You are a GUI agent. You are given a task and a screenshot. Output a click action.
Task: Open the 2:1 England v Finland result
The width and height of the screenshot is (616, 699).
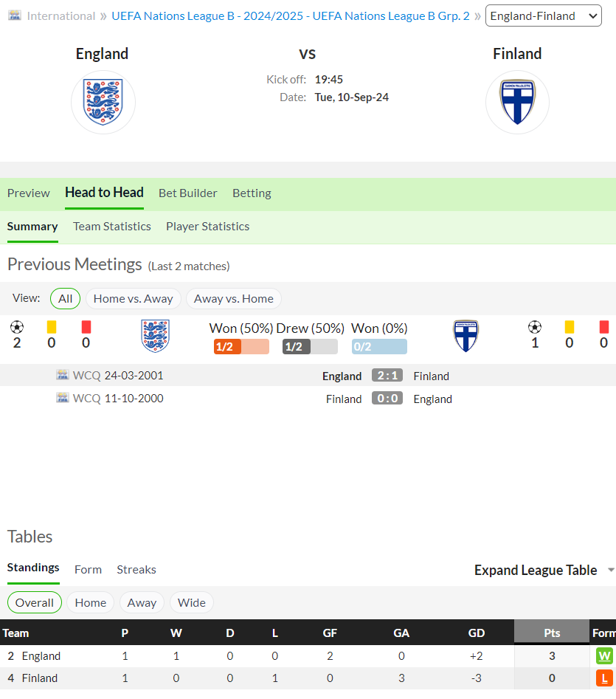pyautogui.click(x=387, y=376)
